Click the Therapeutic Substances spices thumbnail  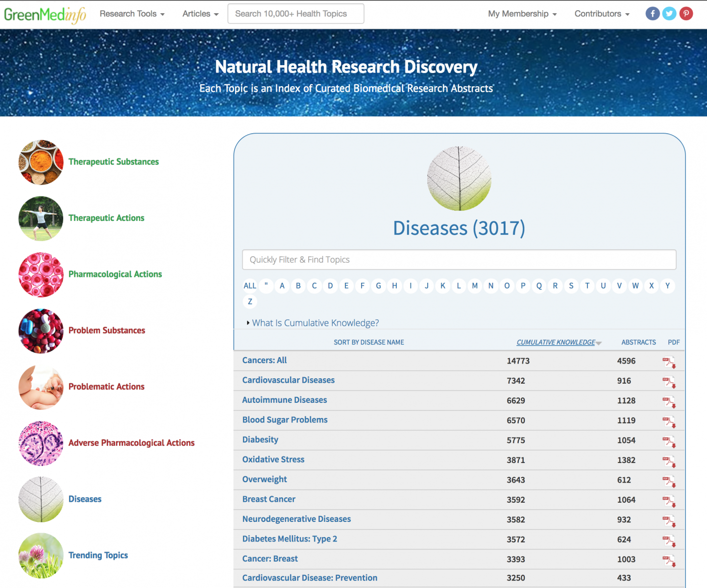point(41,162)
